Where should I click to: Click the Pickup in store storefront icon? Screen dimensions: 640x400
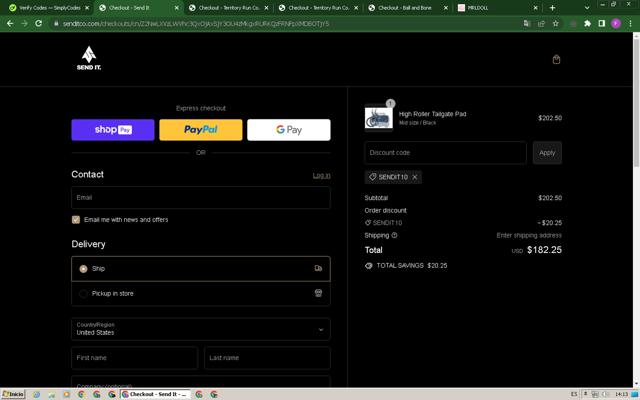318,293
